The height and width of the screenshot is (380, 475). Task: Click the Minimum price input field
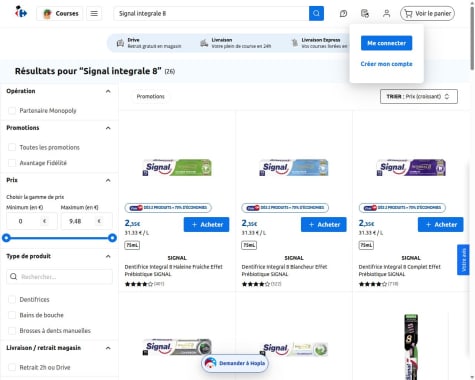32,221
